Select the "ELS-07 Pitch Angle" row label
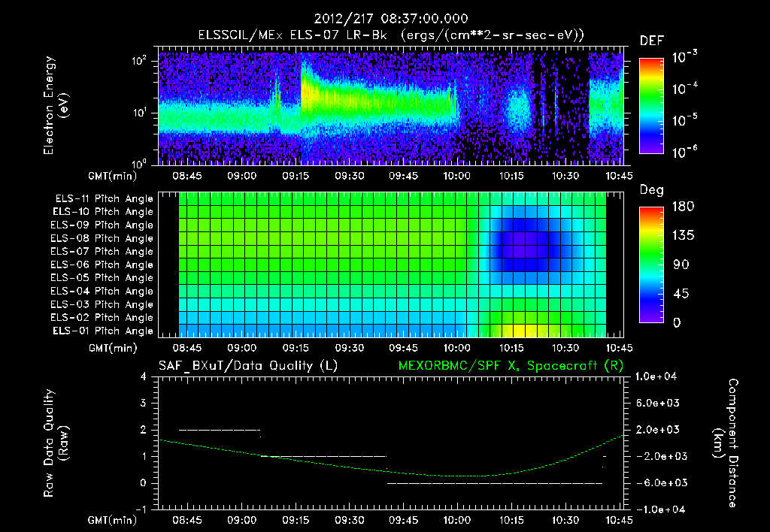Image resolution: width=770 pixels, height=532 pixels. point(102,251)
